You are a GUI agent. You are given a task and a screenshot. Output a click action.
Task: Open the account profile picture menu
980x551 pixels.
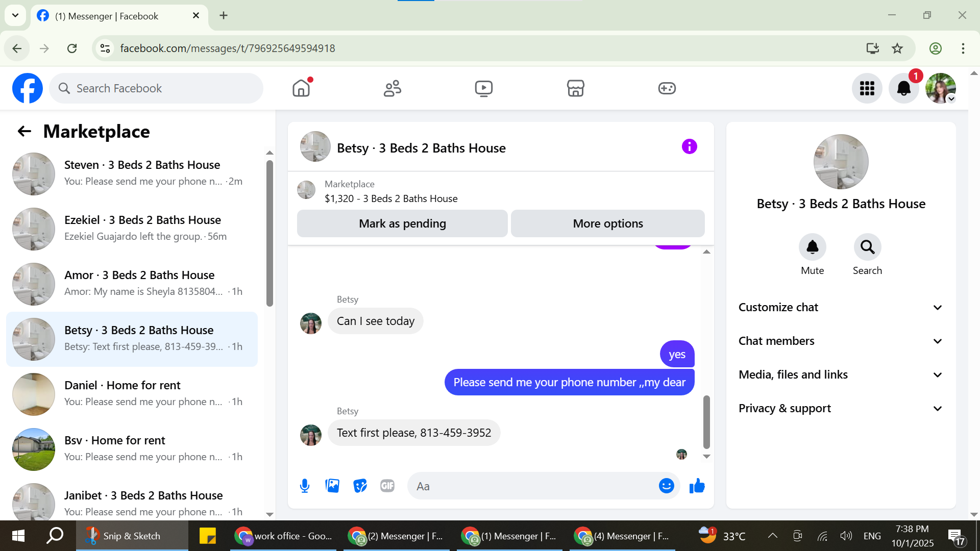click(941, 88)
